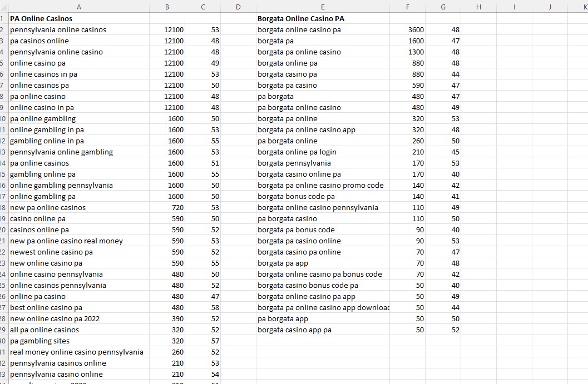Select the 'gambling online in pa' cell
The width and height of the screenshot is (588, 384).
[x=79, y=141]
